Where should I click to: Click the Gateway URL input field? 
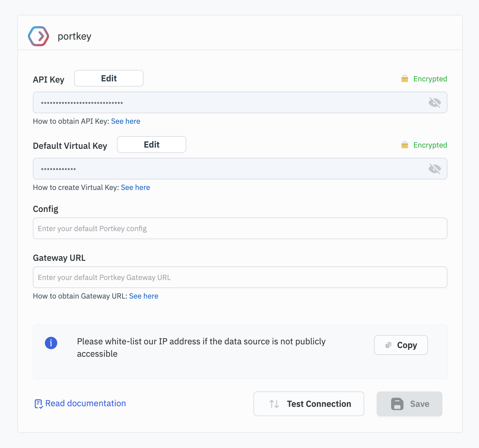pyautogui.click(x=240, y=277)
